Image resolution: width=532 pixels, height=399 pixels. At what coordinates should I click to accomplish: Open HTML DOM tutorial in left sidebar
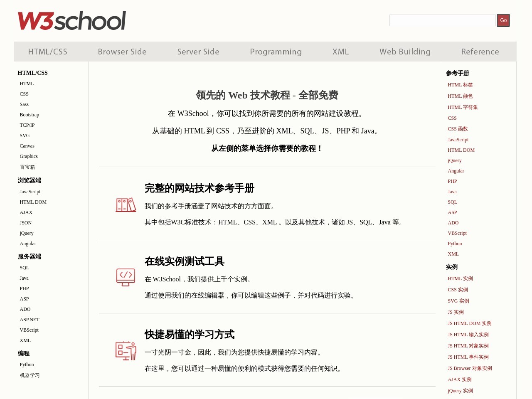click(x=33, y=202)
